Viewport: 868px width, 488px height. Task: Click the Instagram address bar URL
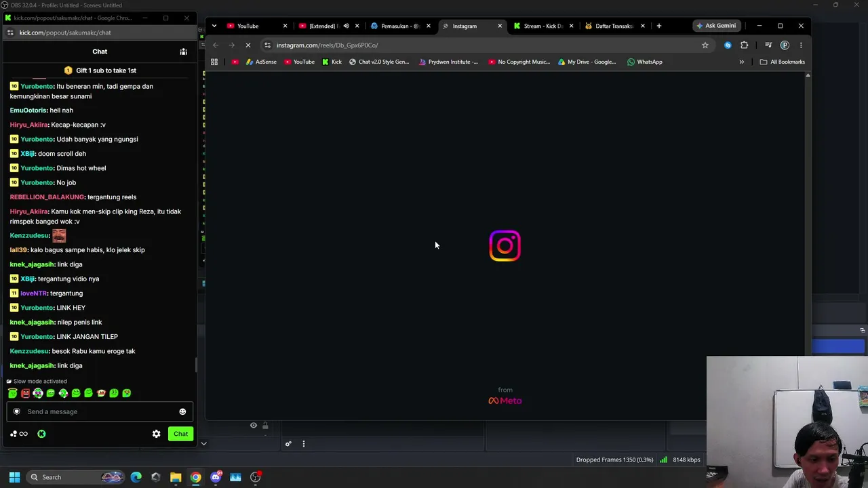[x=328, y=45]
